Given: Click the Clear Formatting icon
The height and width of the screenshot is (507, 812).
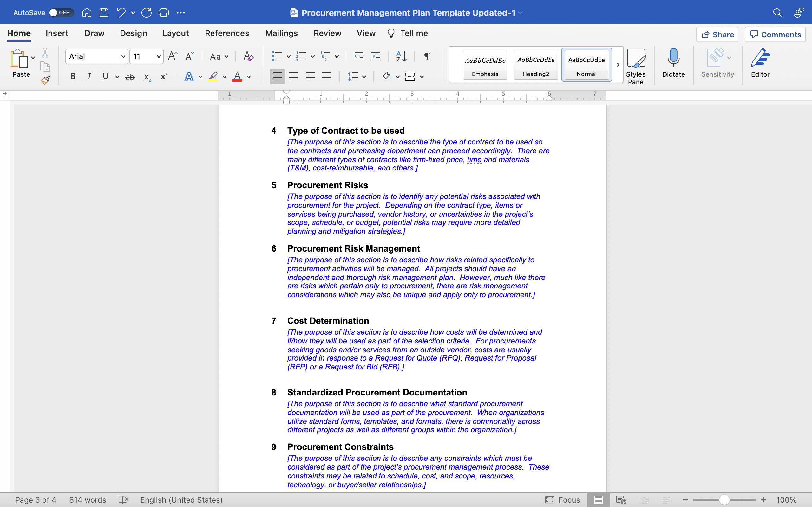Looking at the screenshot, I should [x=248, y=56].
